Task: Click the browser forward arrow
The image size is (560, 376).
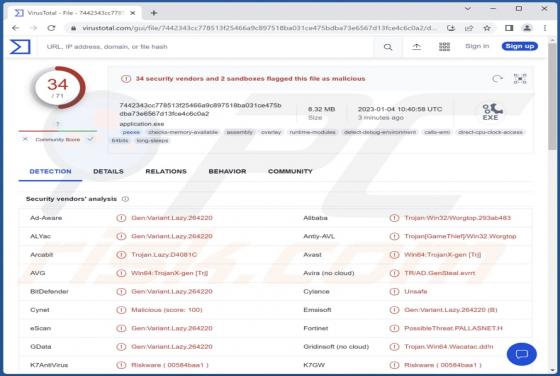Action: coord(34,28)
